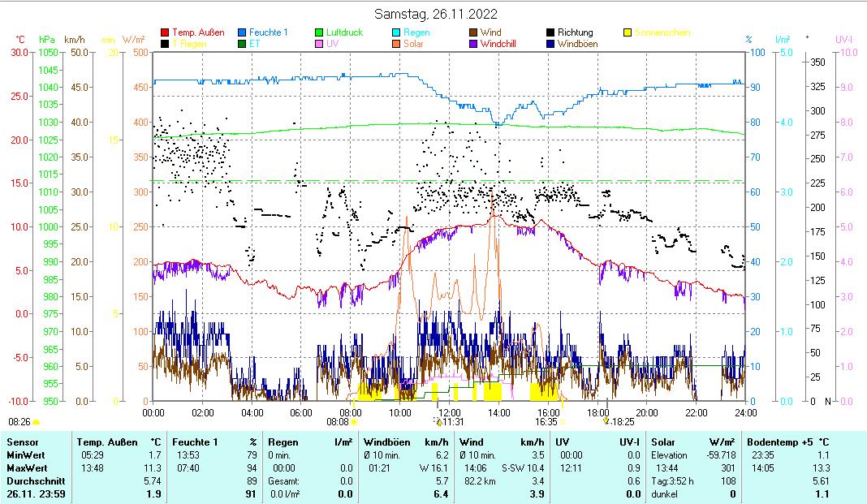Screen dimensions: 867x504
Task: Click the dark green ET legend swatch
Action: (x=242, y=44)
